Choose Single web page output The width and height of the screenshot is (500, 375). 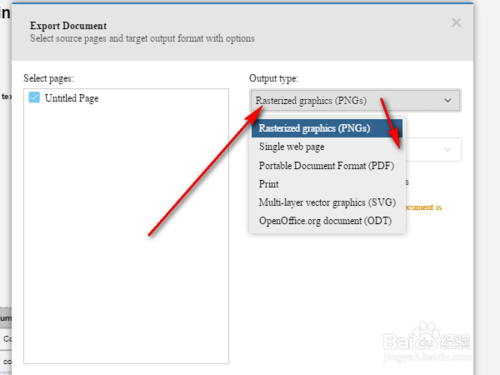click(327, 147)
